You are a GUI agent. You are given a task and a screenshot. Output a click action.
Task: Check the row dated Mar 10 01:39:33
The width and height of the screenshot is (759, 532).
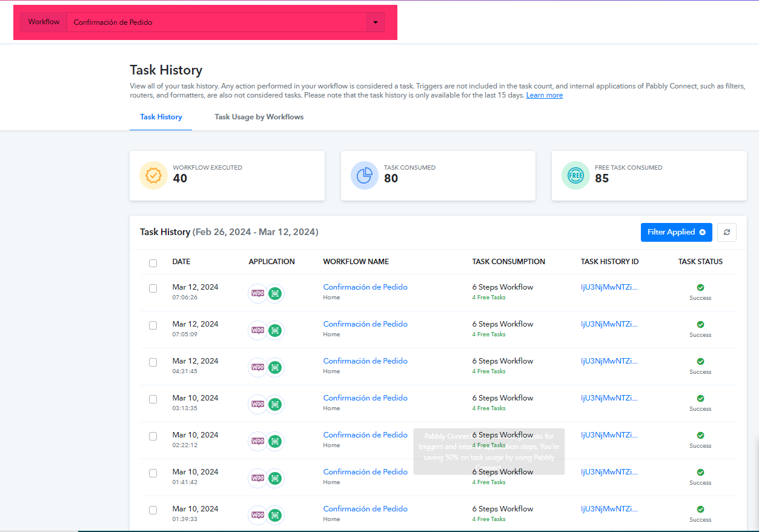pyautogui.click(x=153, y=510)
